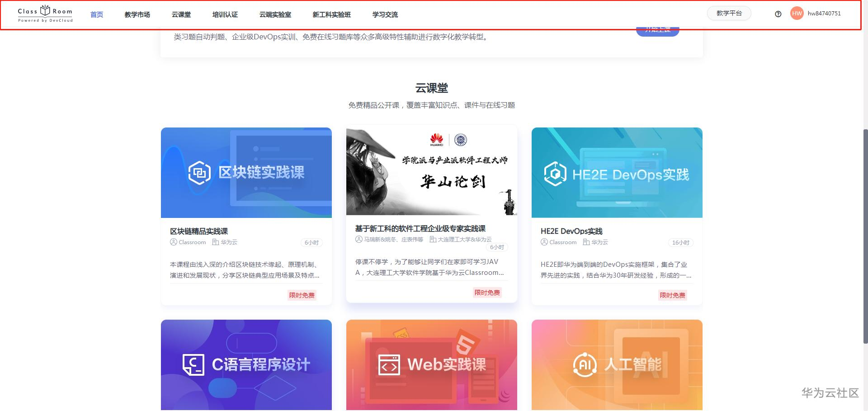Image resolution: width=868 pixels, height=411 pixels.
Task: Click description starting 停课不停学
Action: tap(429, 267)
